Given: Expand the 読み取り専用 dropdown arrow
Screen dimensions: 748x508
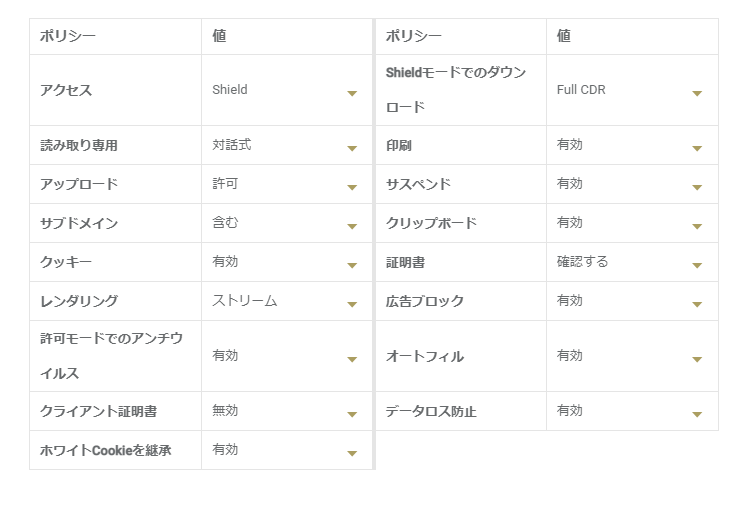Looking at the screenshot, I should (x=352, y=148).
